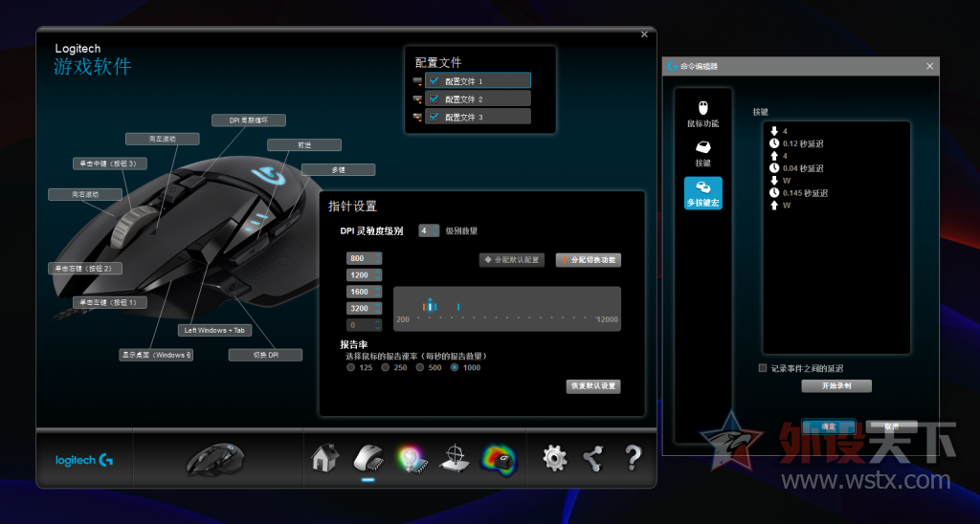The image size is (980, 524).
Task: Open the lighting bulb settings icon
Action: [x=412, y=460]
